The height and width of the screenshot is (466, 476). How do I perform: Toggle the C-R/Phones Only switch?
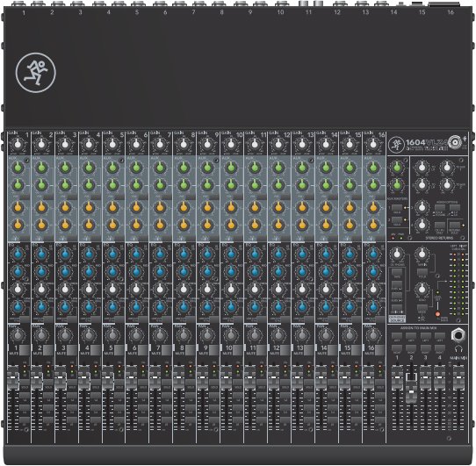[440, 225]
